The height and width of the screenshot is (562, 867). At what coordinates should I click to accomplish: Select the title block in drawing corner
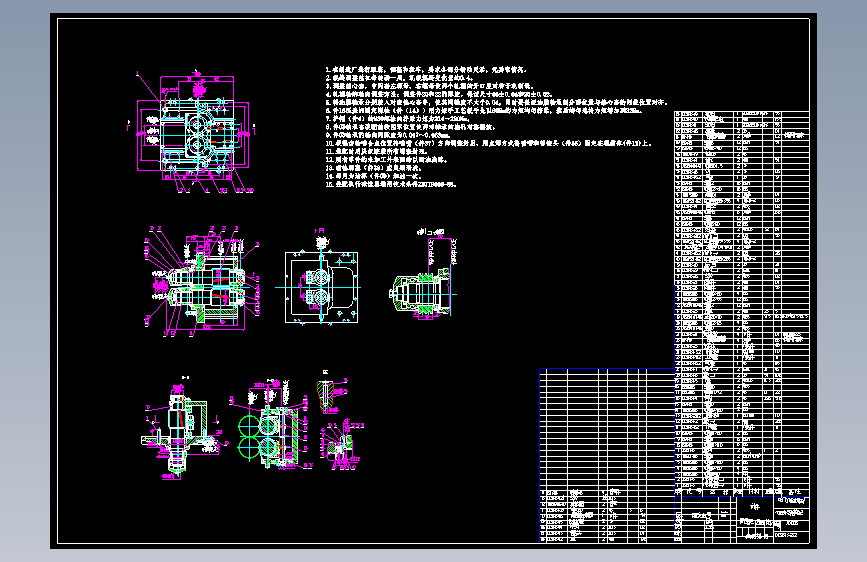pos(742,519)
